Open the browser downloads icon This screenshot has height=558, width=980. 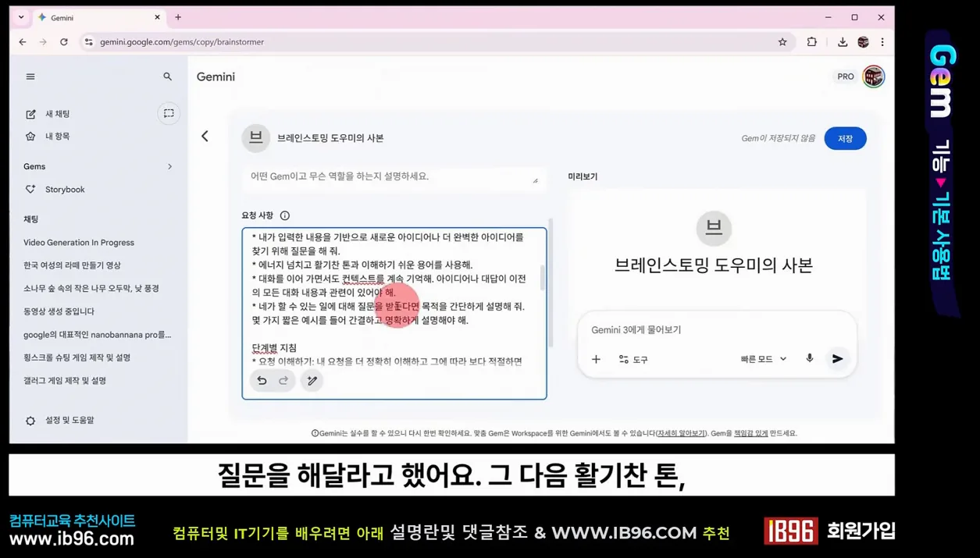tap(843, 42)
